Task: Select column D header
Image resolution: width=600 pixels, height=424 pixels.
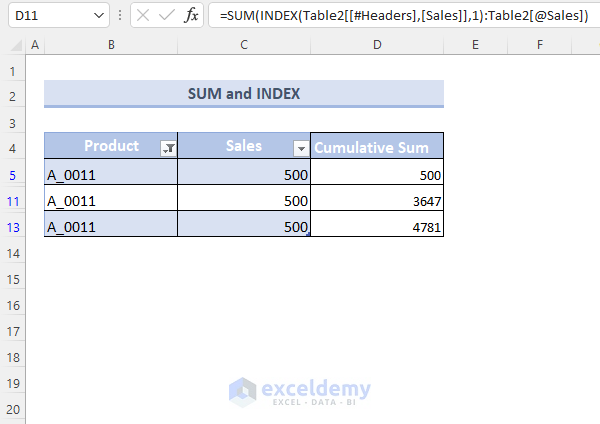Action: tap(377, 45)
